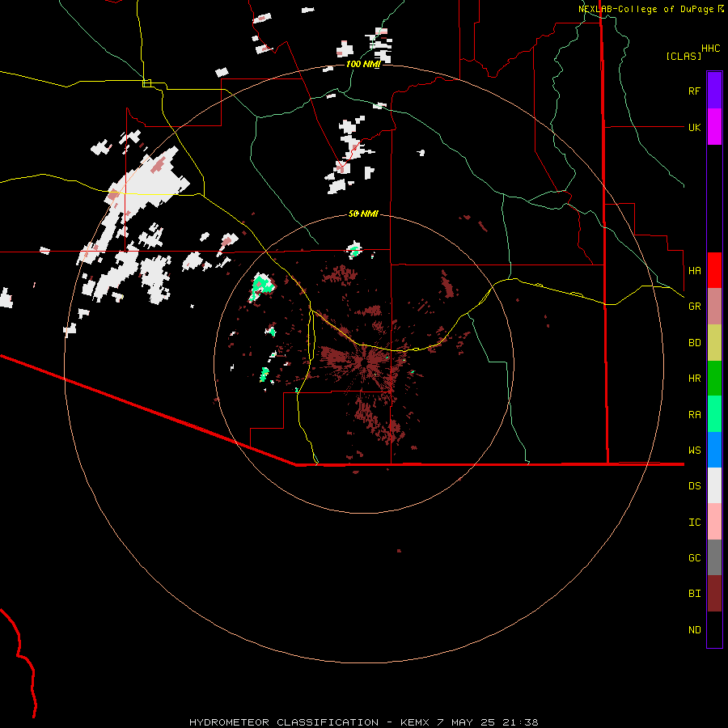Screen dimensions: 728x728
Task: Click the BI brown legend swatch
Action: (x=714, y=594)
